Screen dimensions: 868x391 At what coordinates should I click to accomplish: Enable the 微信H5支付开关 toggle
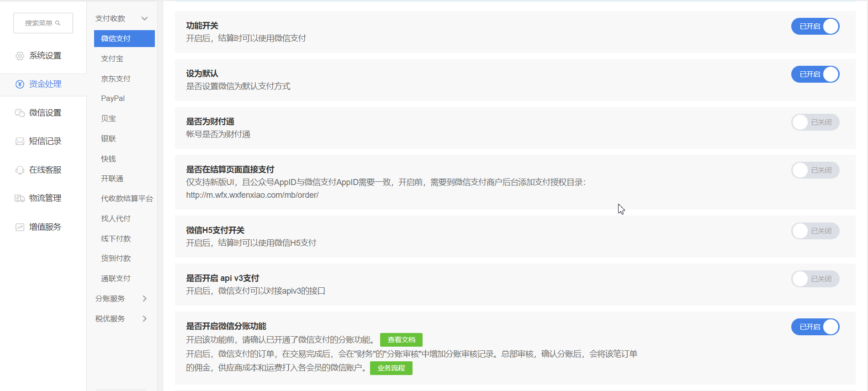coord(815,231)
